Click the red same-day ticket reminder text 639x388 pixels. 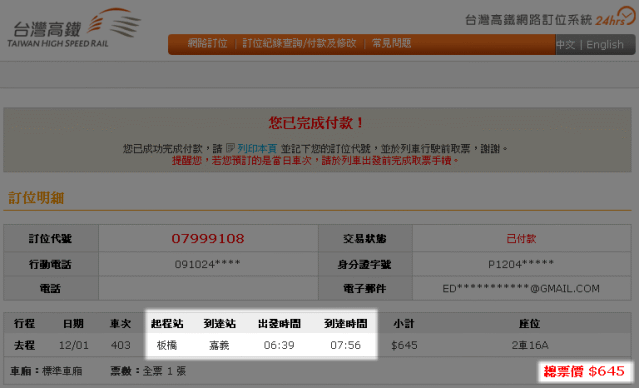[x=315, y=161]
